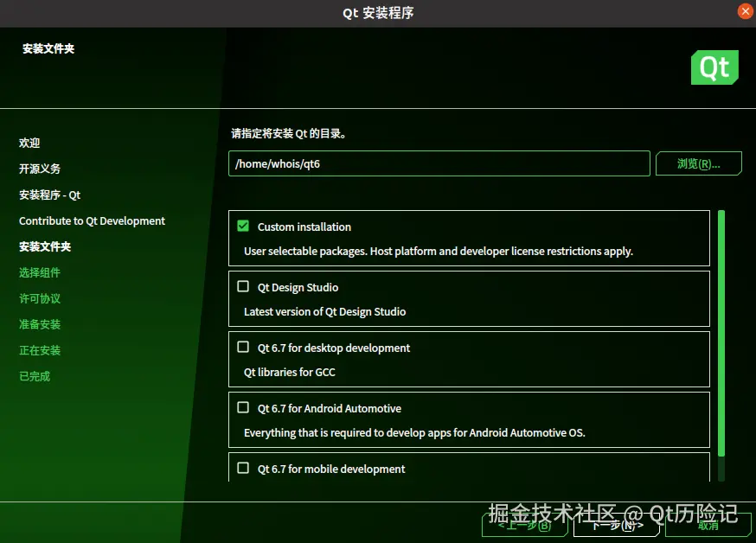Check Qt 6.7 for mobile development
Viewport: 756px width, 543px height.
coord(243,468)
